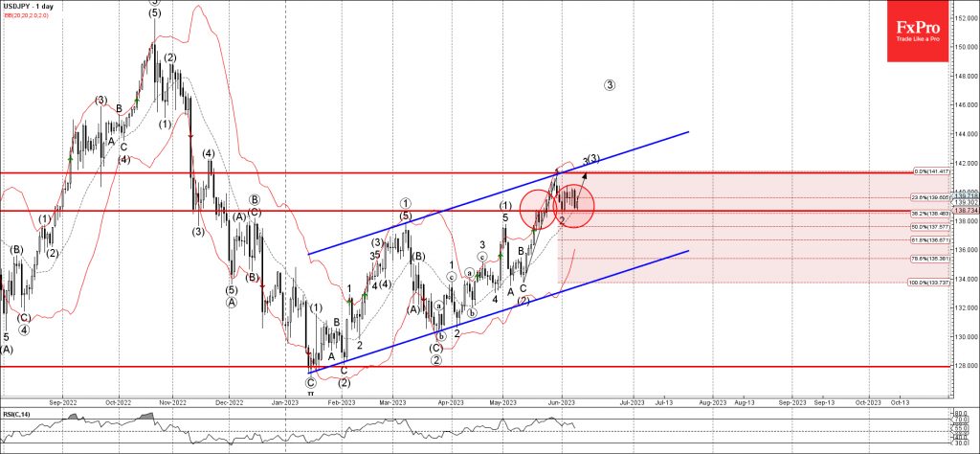This screenshot has height=454, width=980.
Task: Click the 3(3) wave label near upper channel
Action: point(591,159)
